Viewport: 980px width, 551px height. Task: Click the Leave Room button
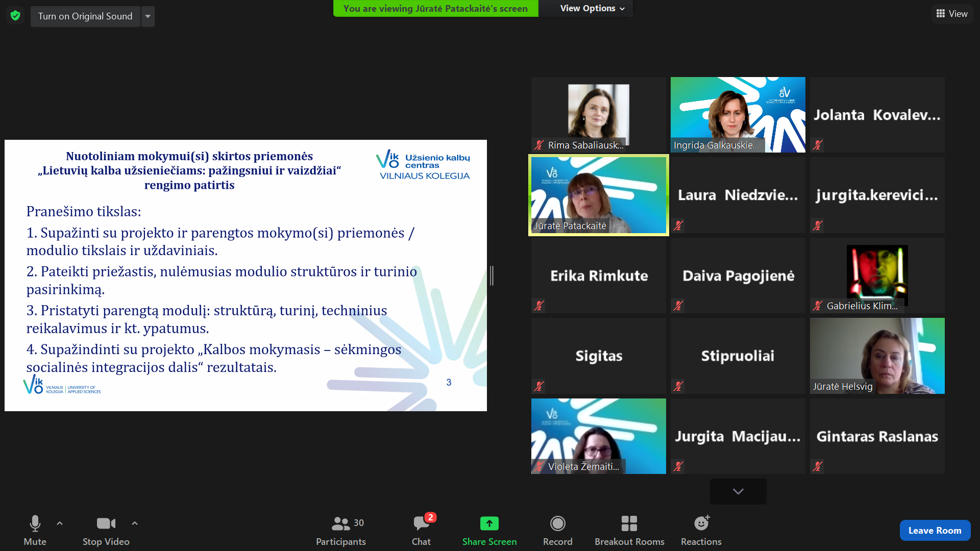935,531
